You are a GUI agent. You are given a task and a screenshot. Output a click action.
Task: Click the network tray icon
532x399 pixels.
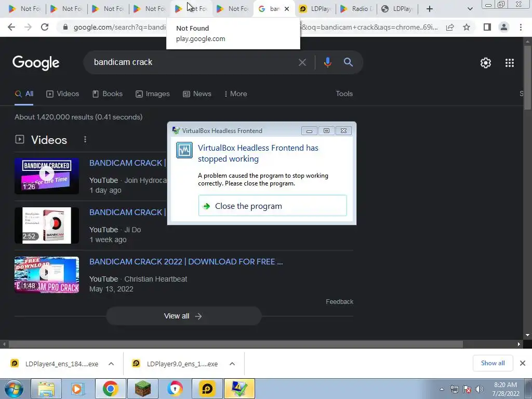[454, 389]
